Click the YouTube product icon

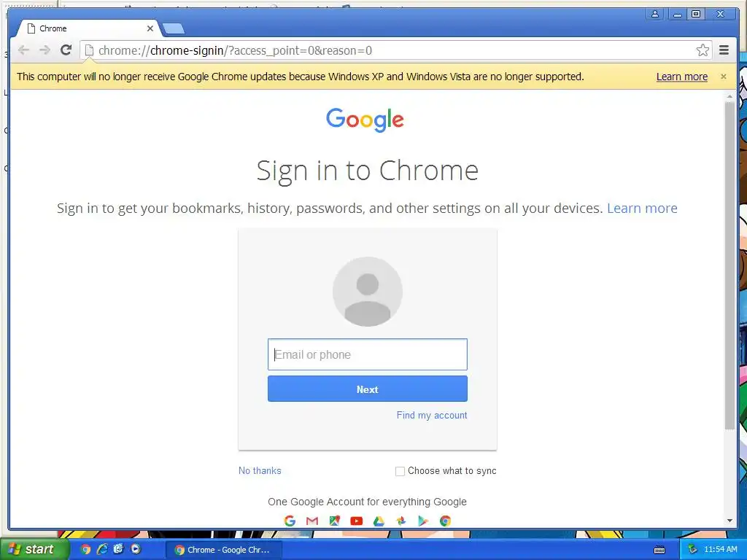(356, 521)
